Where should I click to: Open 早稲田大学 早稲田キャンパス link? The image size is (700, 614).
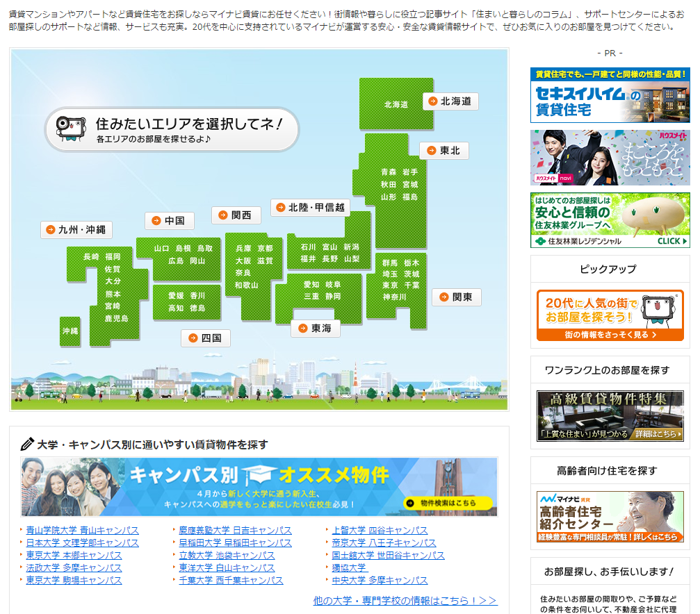(235, 542)
